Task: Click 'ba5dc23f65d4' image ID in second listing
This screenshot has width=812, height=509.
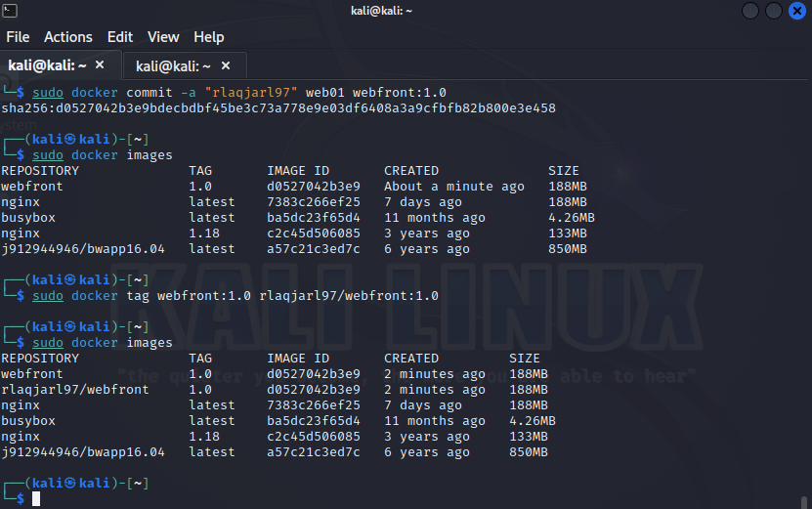Action: point(314,421)
